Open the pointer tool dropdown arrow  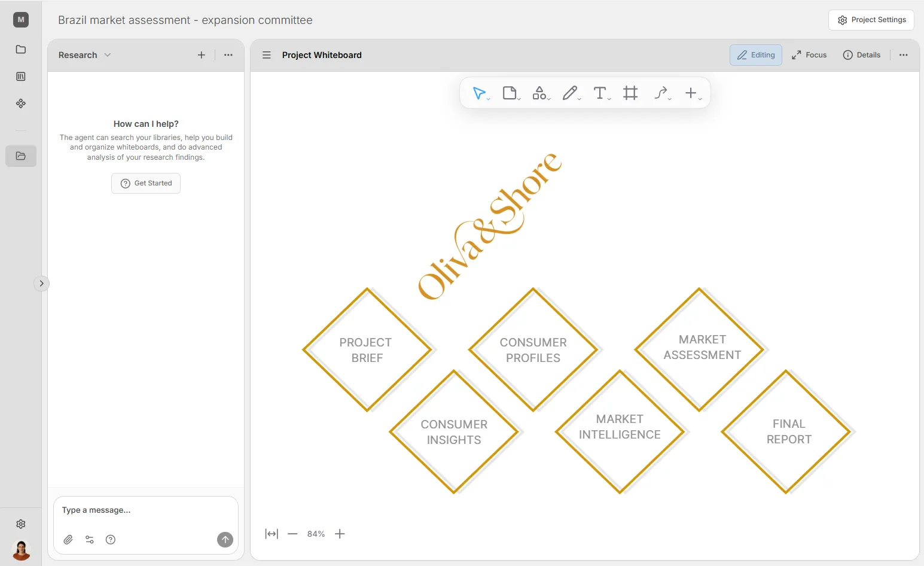[489, 99]
